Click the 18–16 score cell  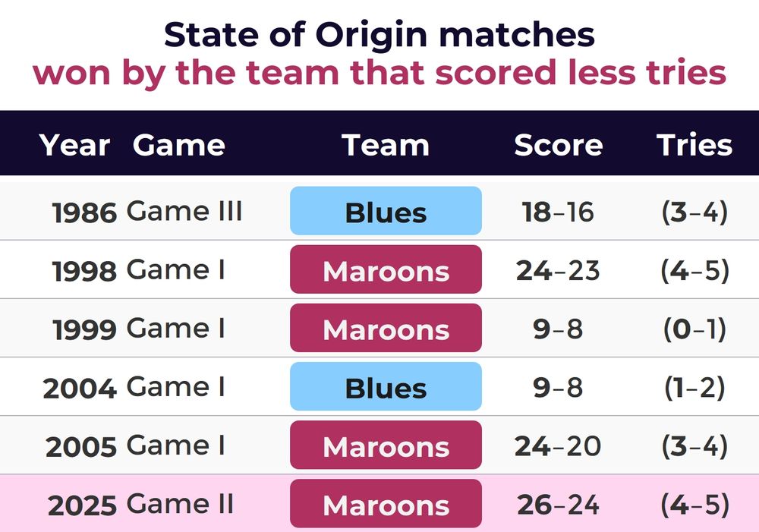point(558,212)
